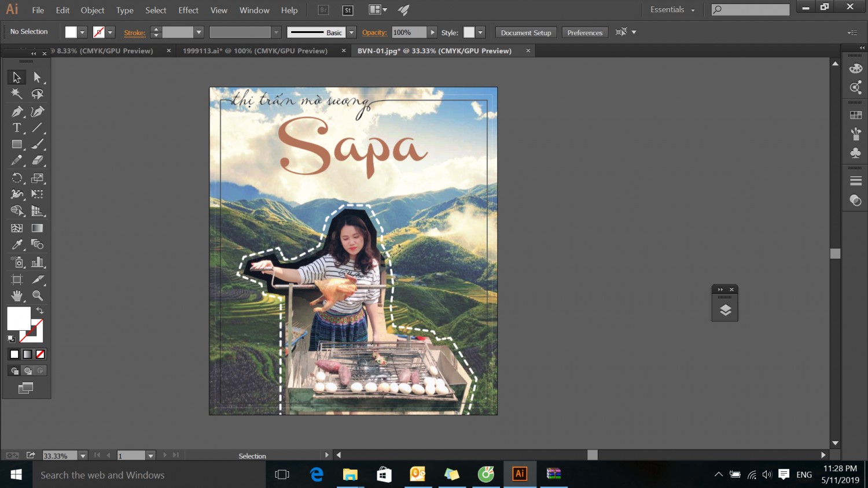
Task: Open the Effect menu
Action: click(x=188, y=10)
